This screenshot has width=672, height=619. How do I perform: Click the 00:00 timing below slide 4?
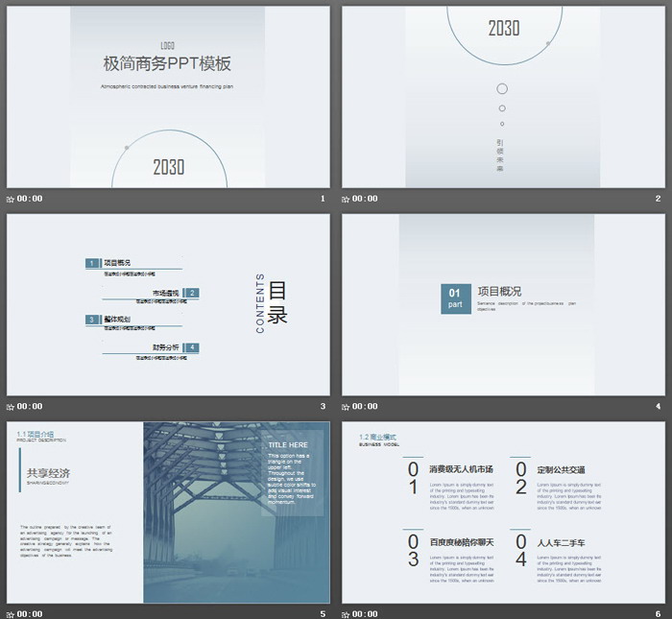coord(366,406)
